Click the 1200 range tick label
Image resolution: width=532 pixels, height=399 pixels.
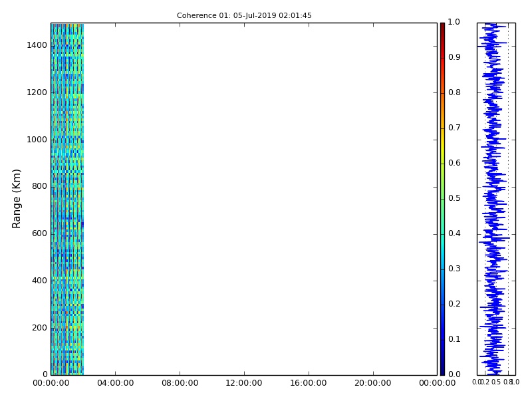point(37,92)
